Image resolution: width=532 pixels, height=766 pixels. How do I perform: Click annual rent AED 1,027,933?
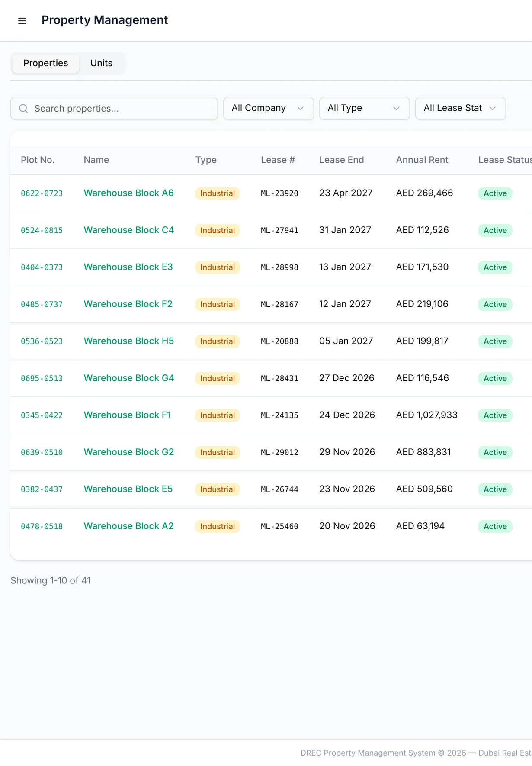426,415
